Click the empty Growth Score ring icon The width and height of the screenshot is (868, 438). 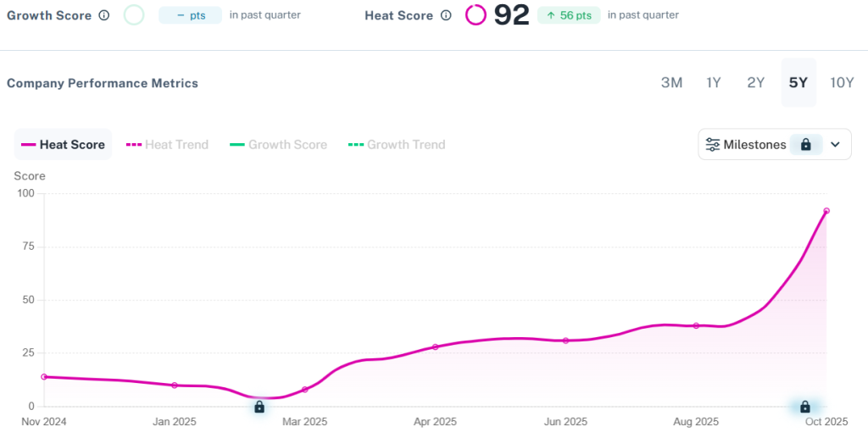(134, 15)
